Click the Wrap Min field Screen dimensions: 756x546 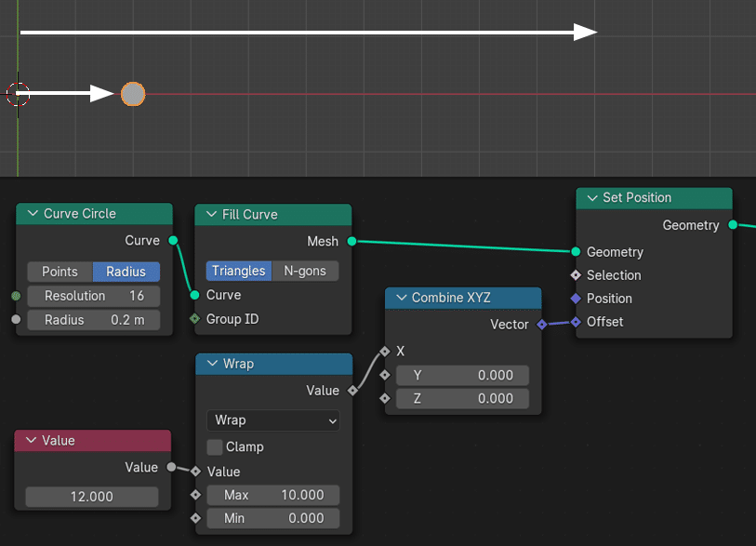pyautogui.click(x=272, y=518)
